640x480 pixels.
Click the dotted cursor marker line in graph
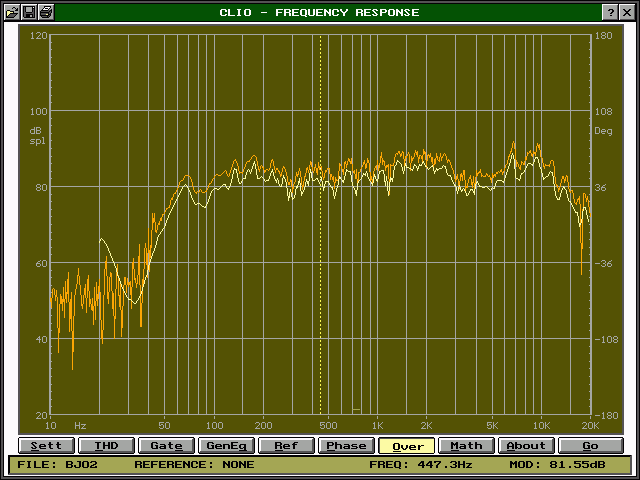(321, 250)
